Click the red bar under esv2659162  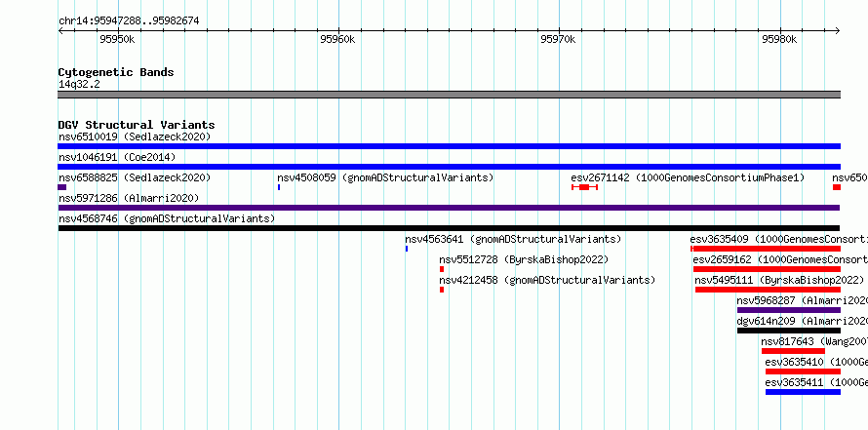tap(767, 269)
